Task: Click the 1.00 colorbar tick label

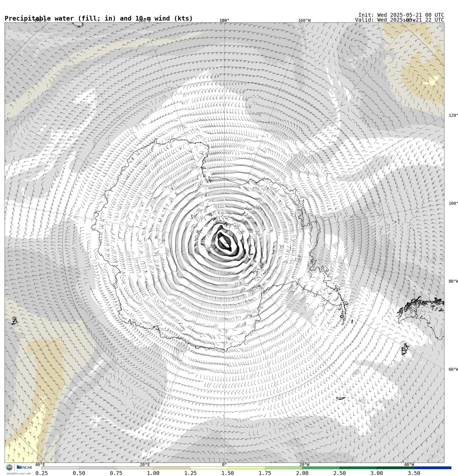Action: [153, 473]
